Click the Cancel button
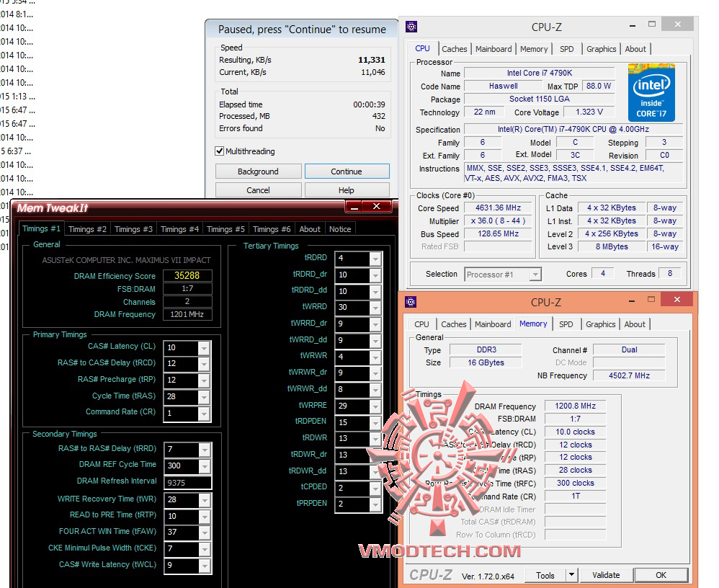The height and width of the screenshot is (588, 719). point(258,190)
